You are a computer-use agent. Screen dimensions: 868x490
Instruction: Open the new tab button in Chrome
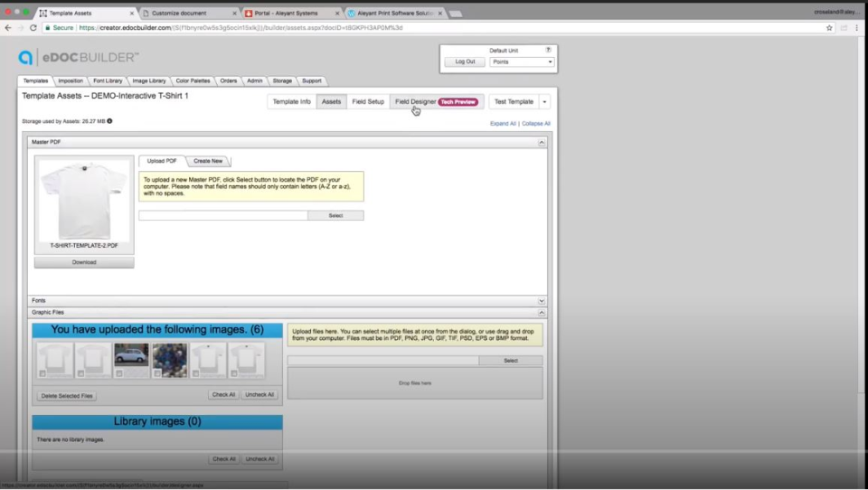[456, 14]
